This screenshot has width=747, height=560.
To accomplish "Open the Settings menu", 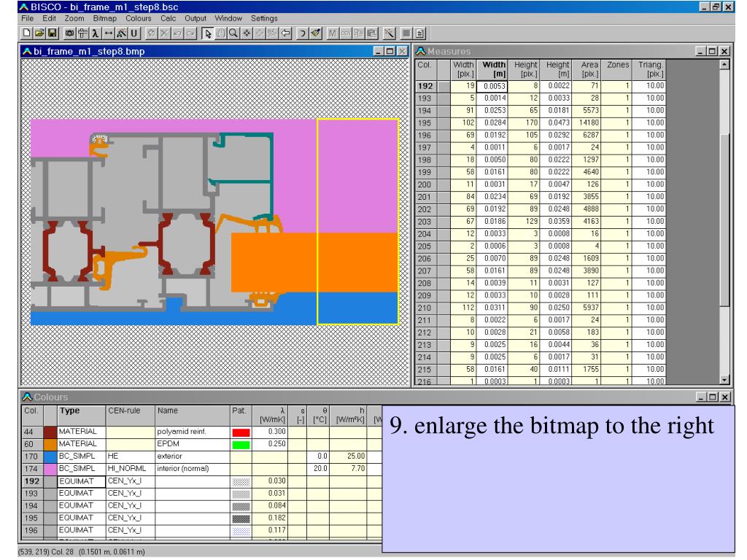I will coord(264,18).
